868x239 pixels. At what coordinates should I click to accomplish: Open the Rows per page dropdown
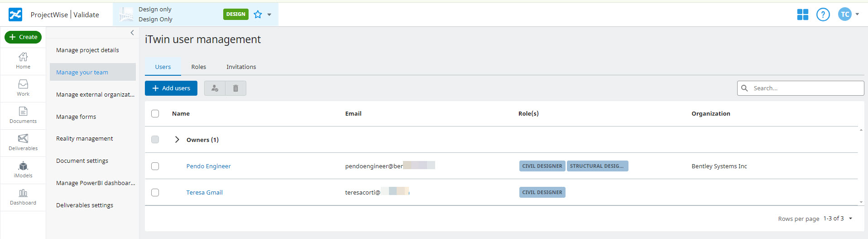pos(850,219)
